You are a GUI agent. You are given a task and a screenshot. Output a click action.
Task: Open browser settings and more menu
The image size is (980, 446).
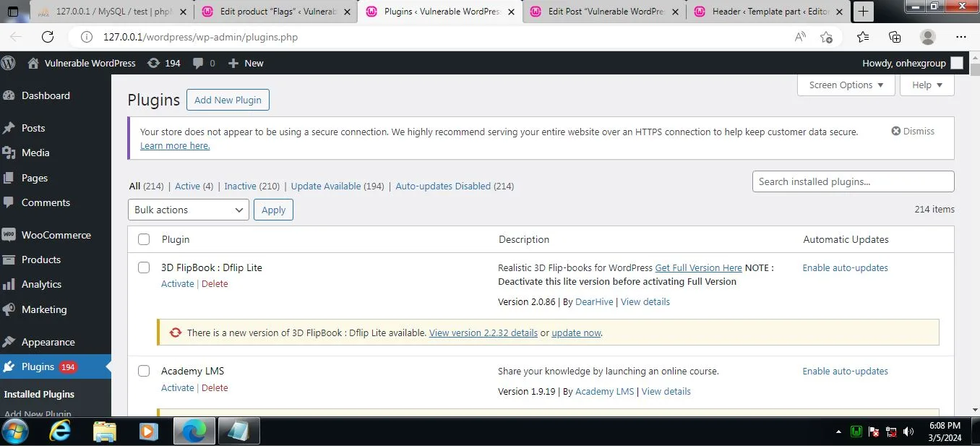(x=961, y=37)
